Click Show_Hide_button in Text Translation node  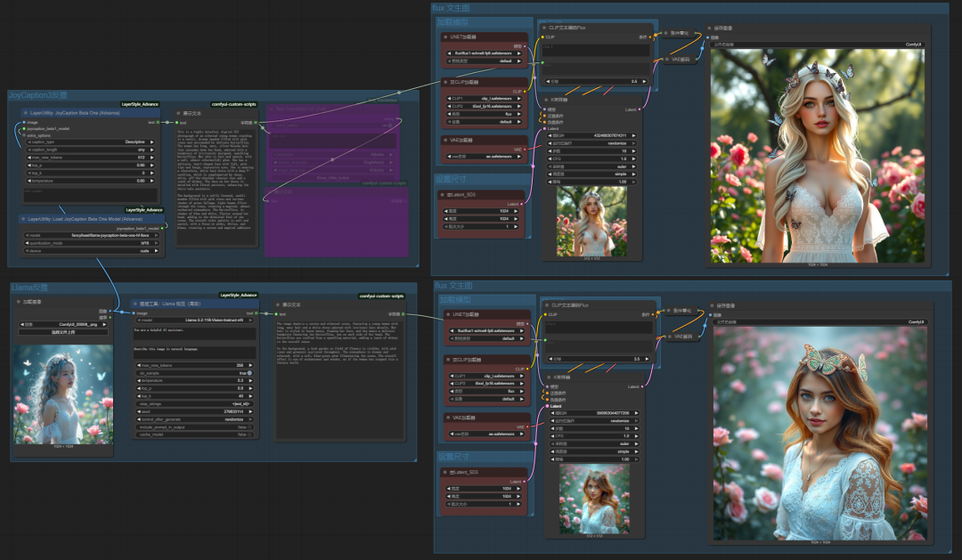point(332,178)
